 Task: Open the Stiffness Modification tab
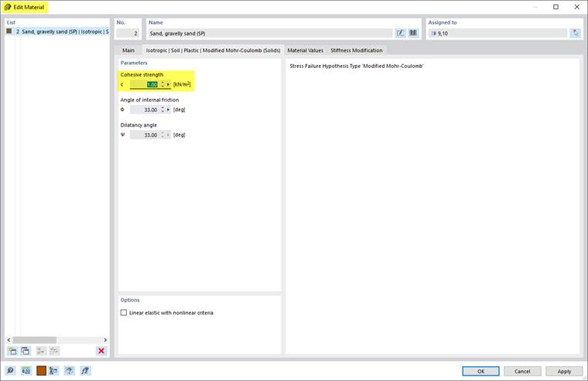point(356,50)
